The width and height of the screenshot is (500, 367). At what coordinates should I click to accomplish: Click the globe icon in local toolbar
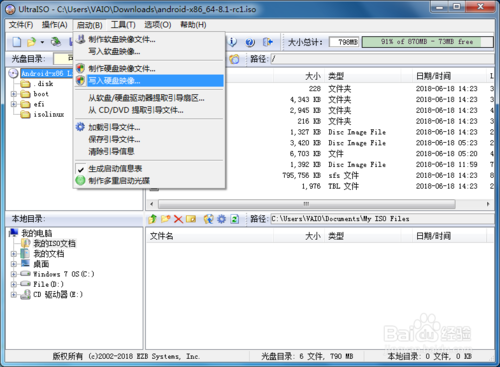pyautogui.click(x=208, y=219)
